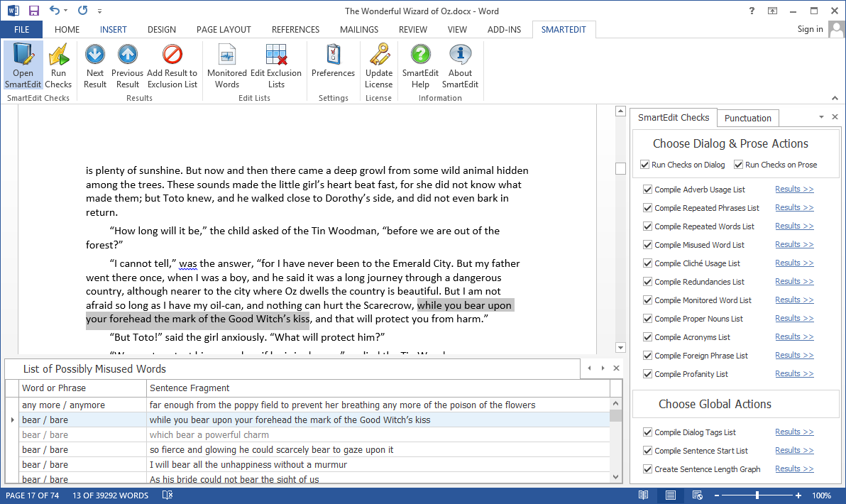Viewport: 846px width, 504px height.
Task: Open Edit Exclusion Lists
Action: pyautogui.click(x=276, y=66)
